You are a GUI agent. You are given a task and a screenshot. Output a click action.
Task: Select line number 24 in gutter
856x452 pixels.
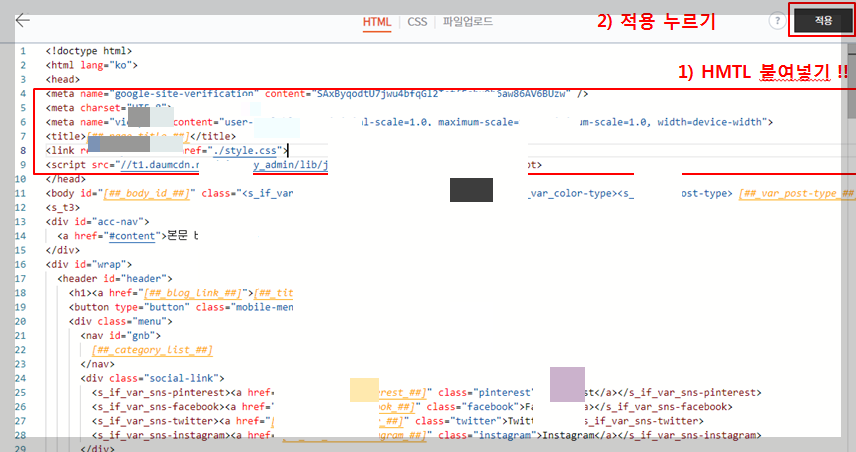pyautogui.click(x=21, y=378)
